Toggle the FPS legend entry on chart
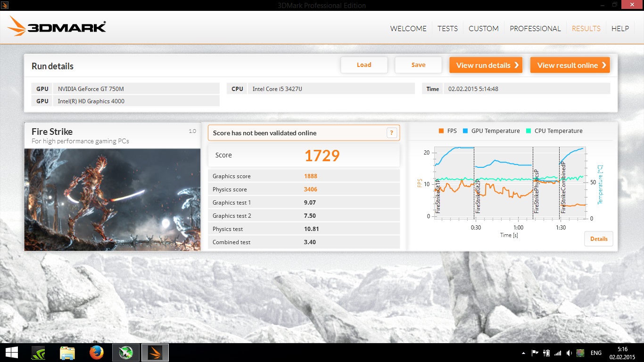This screenshot has height=362, width=644. coord(447,131)
